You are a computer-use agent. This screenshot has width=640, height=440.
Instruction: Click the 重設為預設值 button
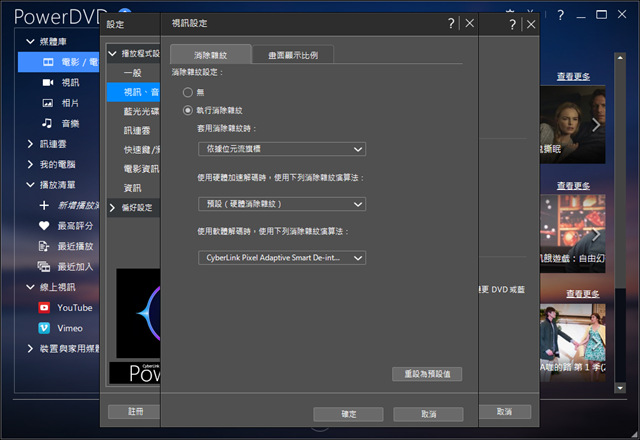427,374
